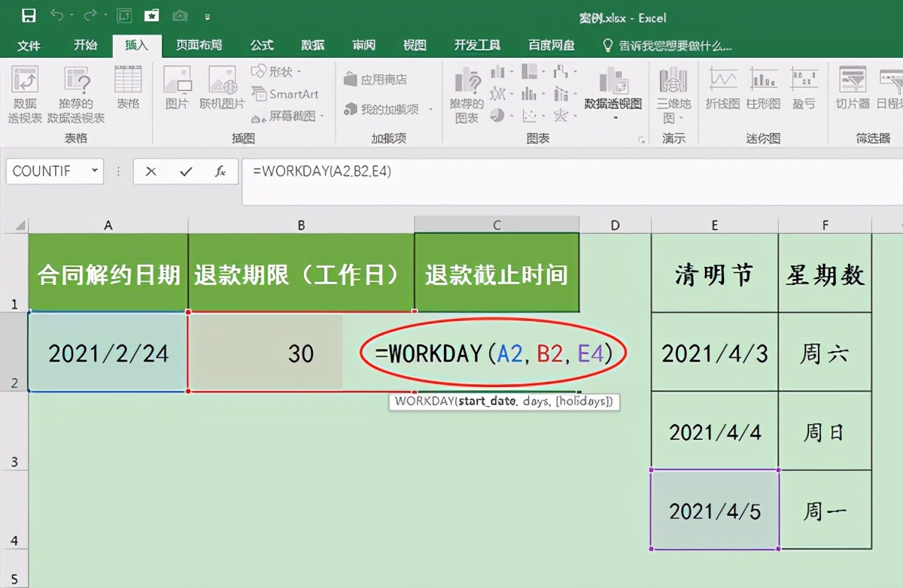Viewport: 903px width, 588px height.
Task: Confirm formula with the checkmark button
Action: pyautogui.click(x=186, y=171)
